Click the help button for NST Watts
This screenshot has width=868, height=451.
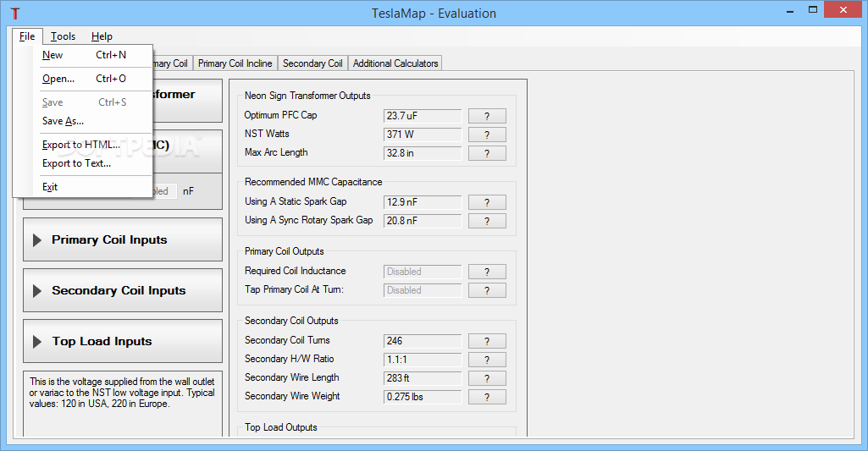coord(487,135)
